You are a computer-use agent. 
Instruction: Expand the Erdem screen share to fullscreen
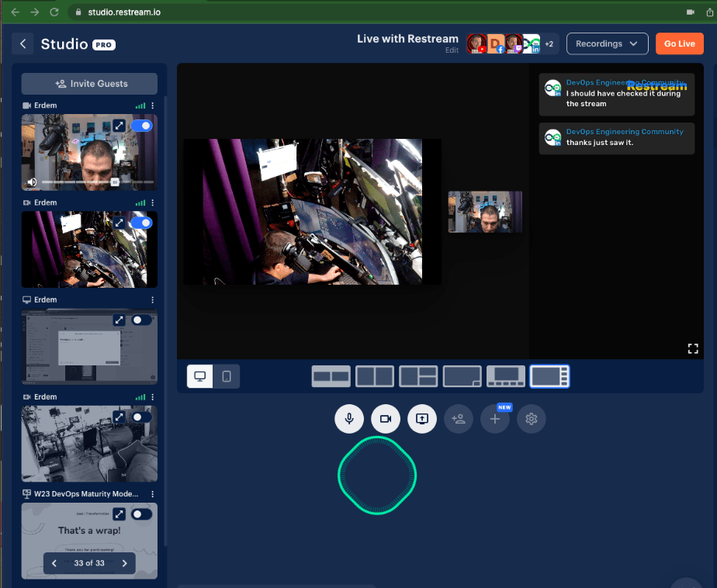pos(119,320)
